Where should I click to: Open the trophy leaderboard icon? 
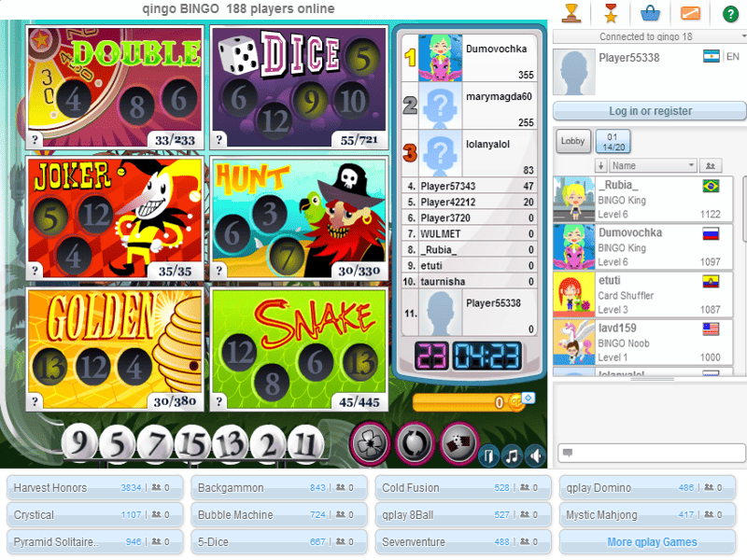click(571, 13)
